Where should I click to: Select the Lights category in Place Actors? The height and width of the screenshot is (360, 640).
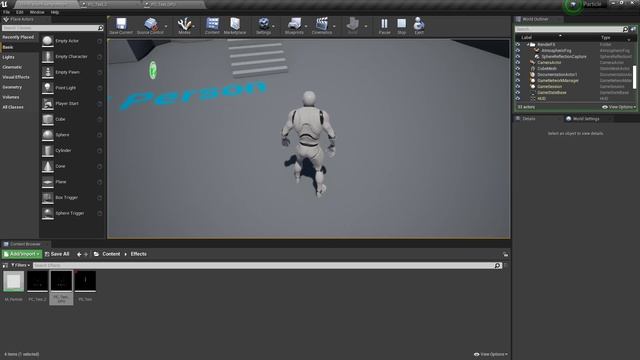[x=9, y=57]
